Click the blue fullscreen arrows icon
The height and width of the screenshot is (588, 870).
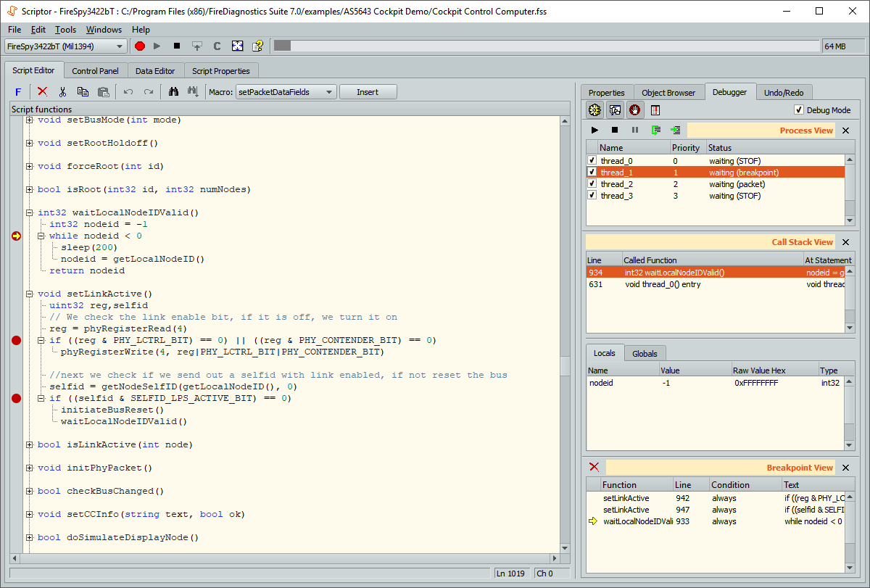pos(237,46)
